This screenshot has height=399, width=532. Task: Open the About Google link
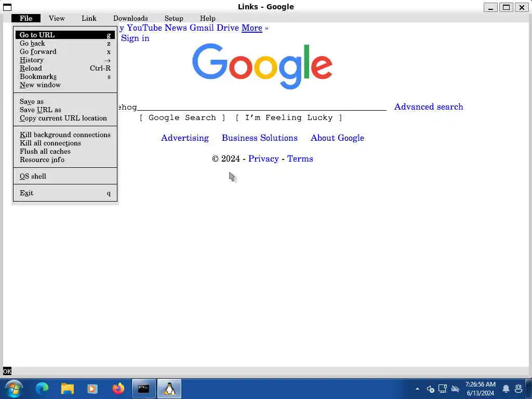pos(337,138)
